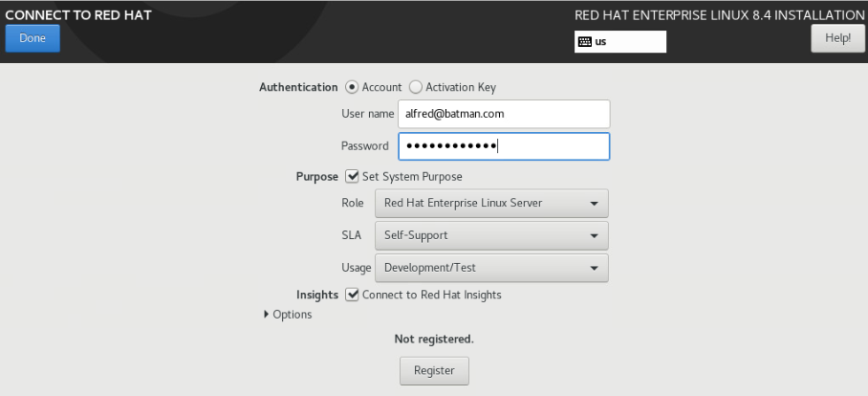
Task: Disable Connect to Red Hat Insights
Action: 353,295
